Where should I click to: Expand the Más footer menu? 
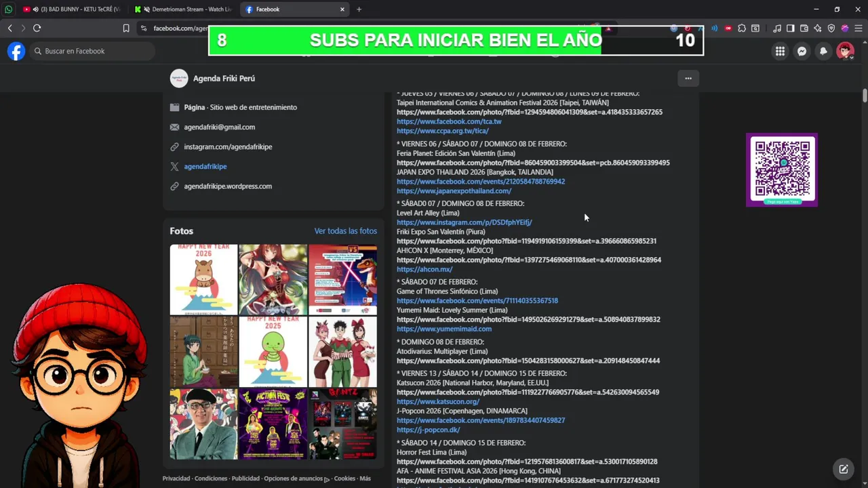tap(365, 479)
